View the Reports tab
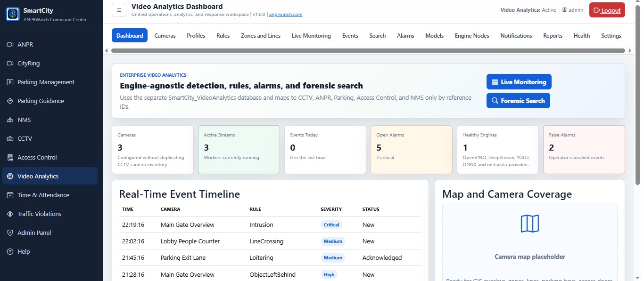Viewport: 644px width, 281px height. [x=553, y=36]
